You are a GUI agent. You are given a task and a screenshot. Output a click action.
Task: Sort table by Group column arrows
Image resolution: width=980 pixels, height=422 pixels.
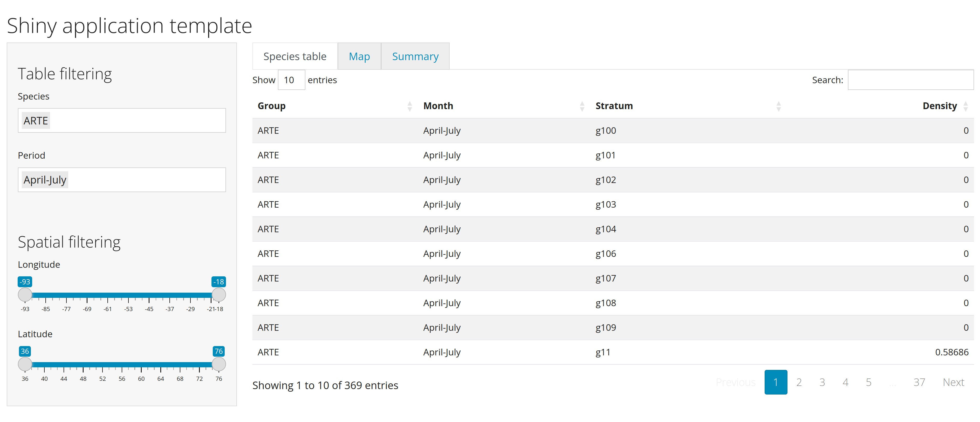point(409,106)
